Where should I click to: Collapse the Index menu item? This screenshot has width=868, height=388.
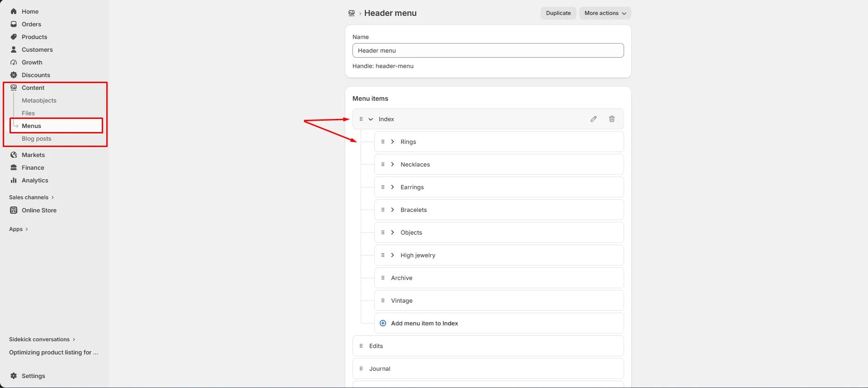[x=371, y=119]
